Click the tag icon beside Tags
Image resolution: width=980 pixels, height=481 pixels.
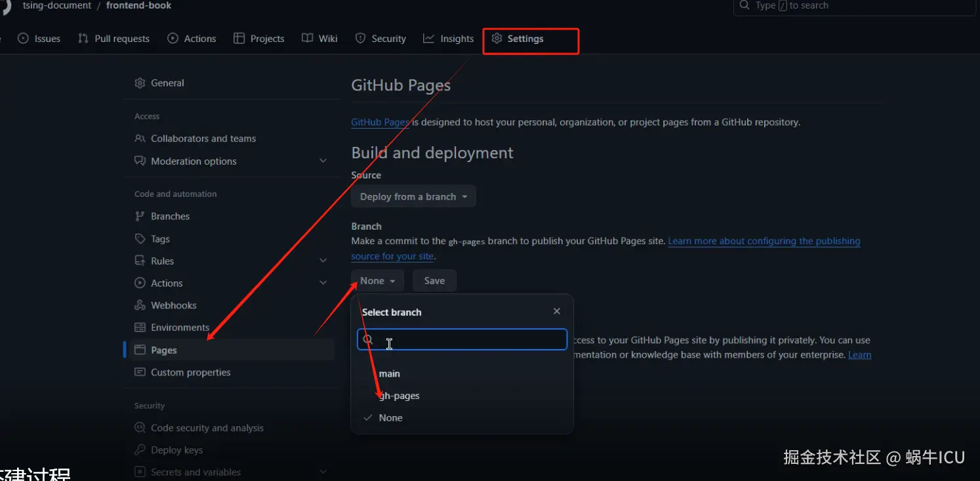(x=140, y=239)
